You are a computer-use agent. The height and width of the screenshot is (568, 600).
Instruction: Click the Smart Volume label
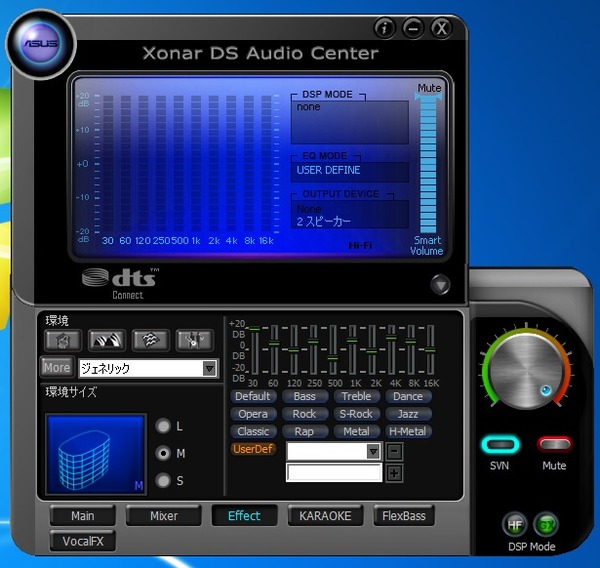(427, 245)
